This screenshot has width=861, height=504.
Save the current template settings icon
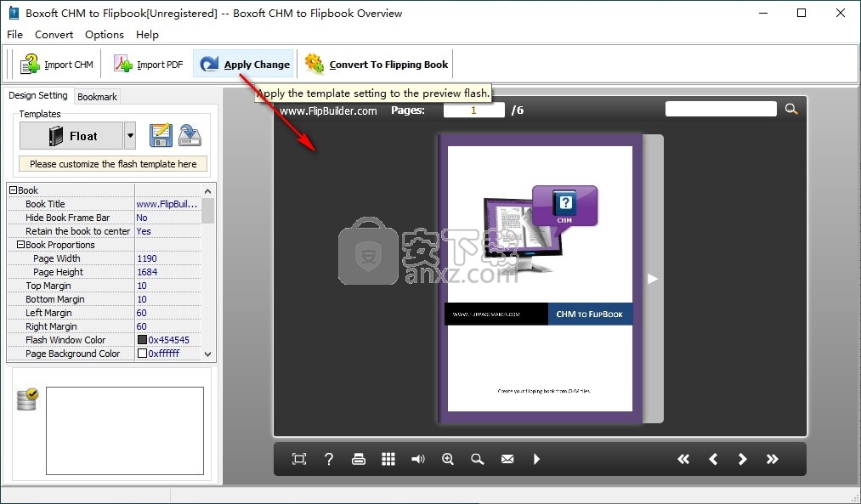(x=161, y=136)
